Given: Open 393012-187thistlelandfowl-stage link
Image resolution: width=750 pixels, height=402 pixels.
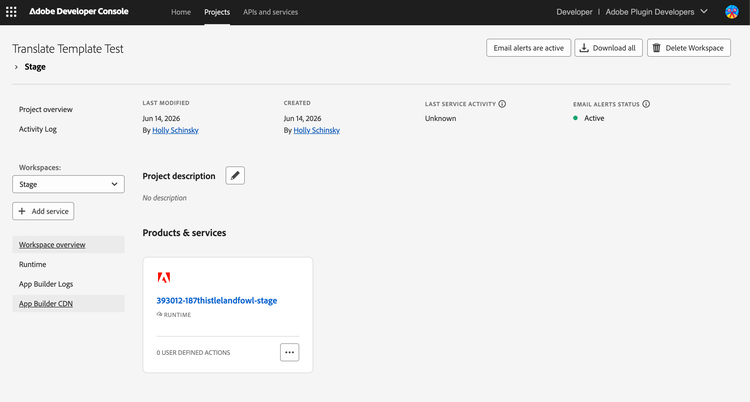Looking at the screenshot, I should pyautogui.click(x=217, y=301).
